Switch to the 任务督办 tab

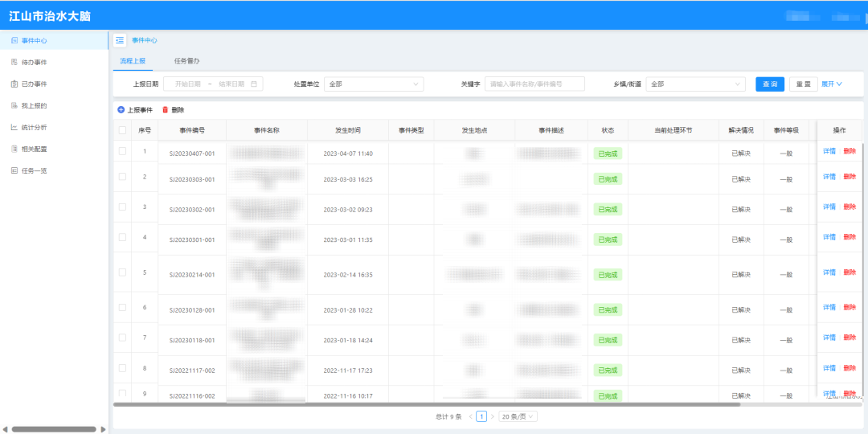click(186, 61)
